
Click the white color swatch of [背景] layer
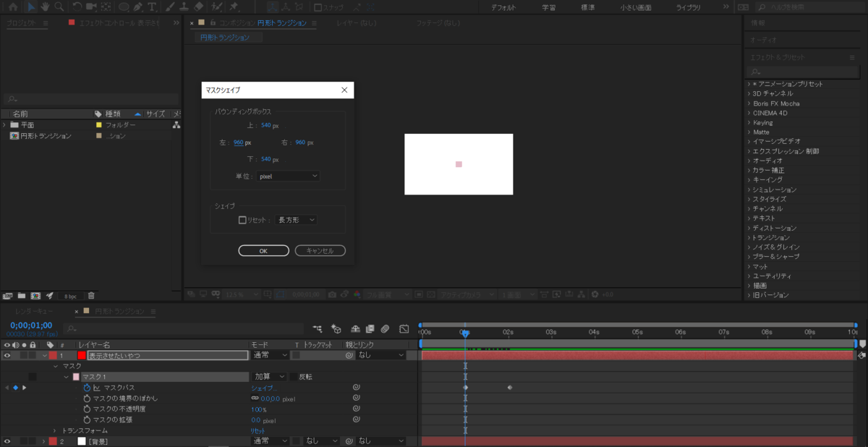point(82,441)
